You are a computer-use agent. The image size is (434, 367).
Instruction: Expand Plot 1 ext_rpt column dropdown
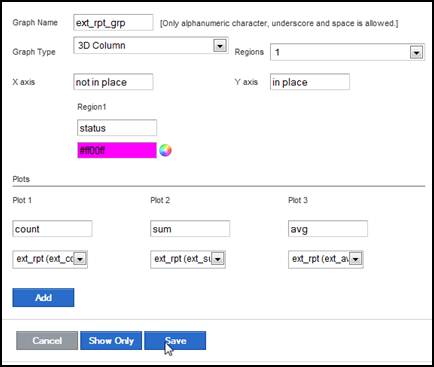pos(80,259)
